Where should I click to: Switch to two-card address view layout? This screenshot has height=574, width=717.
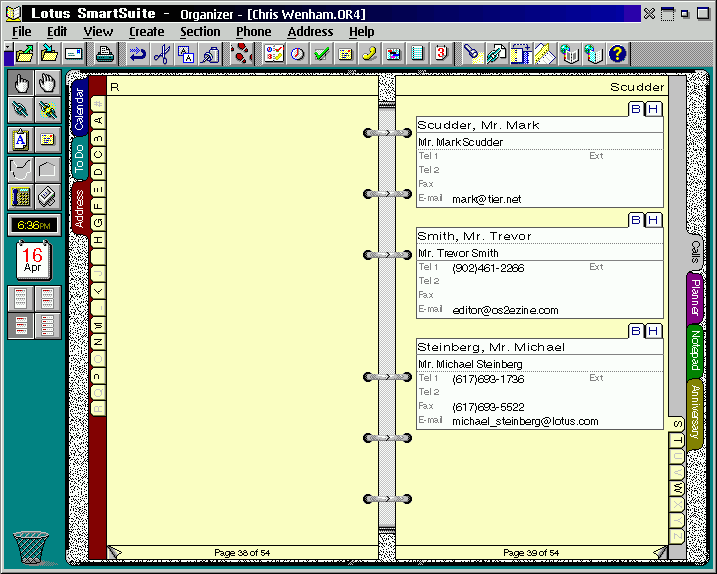coord(48,299)
